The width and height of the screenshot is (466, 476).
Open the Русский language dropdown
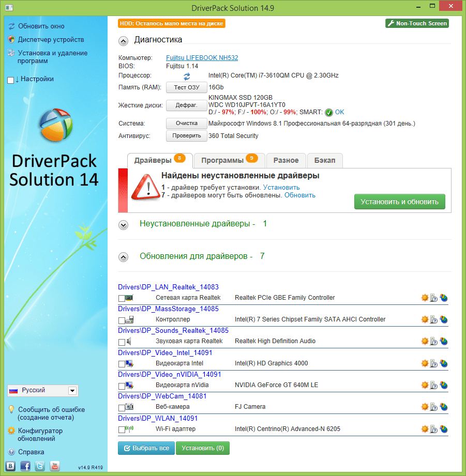[43, 390]
